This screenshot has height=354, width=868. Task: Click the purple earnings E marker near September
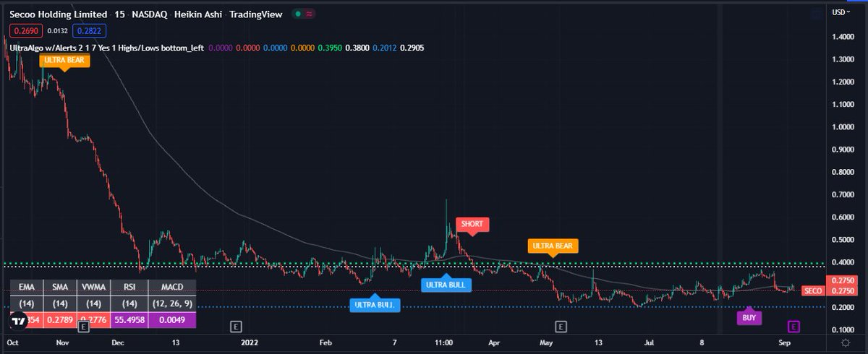(x=794, y=327)
